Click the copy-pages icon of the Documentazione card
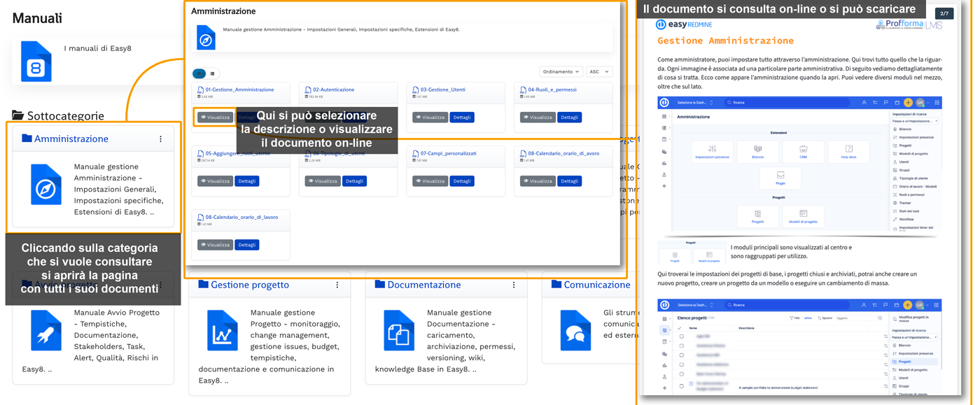The width and height of the screenshot is (980, 405). click(x=399, y=330)
